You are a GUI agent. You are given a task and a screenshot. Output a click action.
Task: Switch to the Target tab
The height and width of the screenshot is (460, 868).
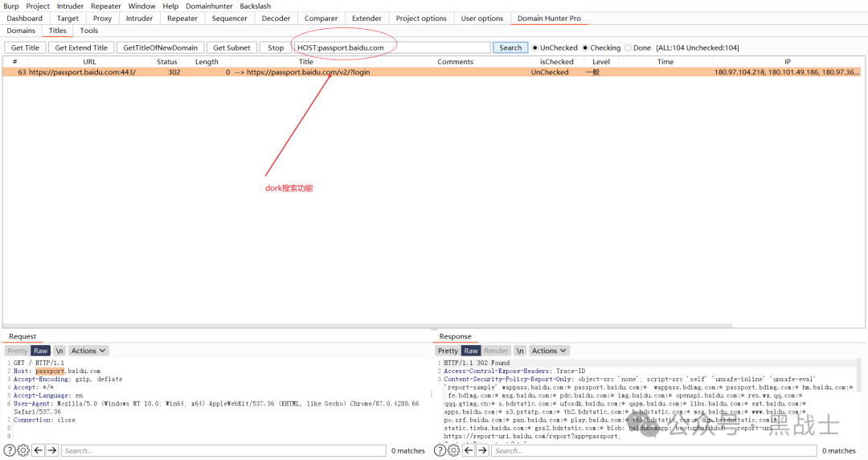[68, 18]
